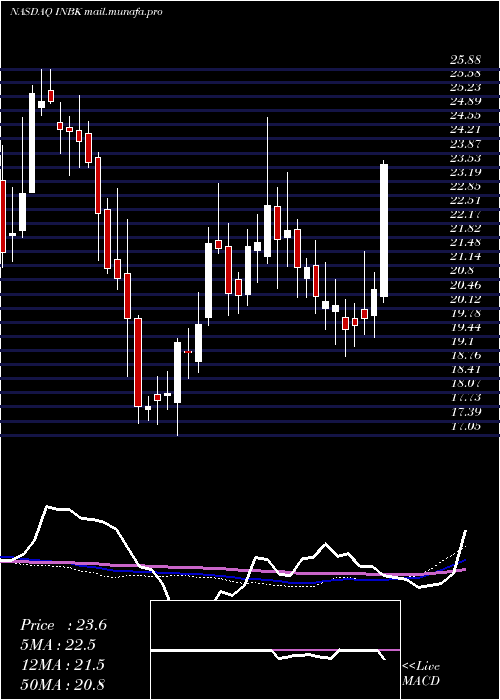Screen dimensions: 500x700
Task: Click the Price : 23.6 readout
Action: coord(63,625)
